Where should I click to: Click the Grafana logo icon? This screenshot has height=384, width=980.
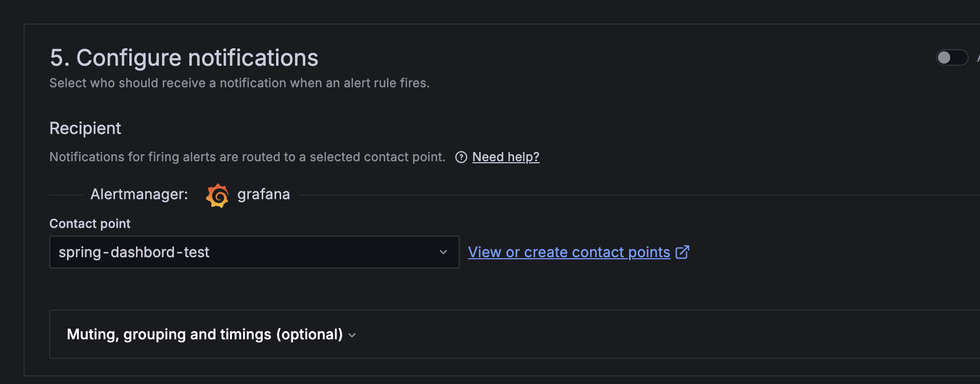218,195
